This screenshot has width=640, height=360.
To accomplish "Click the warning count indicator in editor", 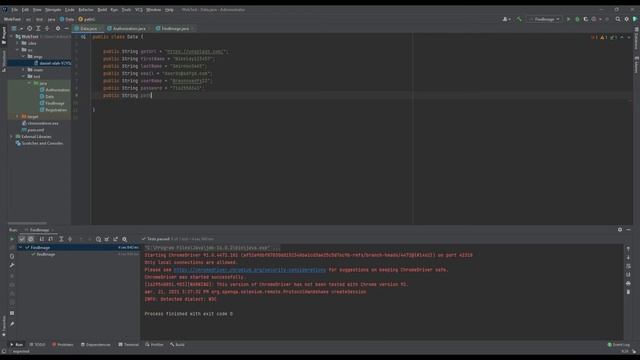I will [604, 37].
